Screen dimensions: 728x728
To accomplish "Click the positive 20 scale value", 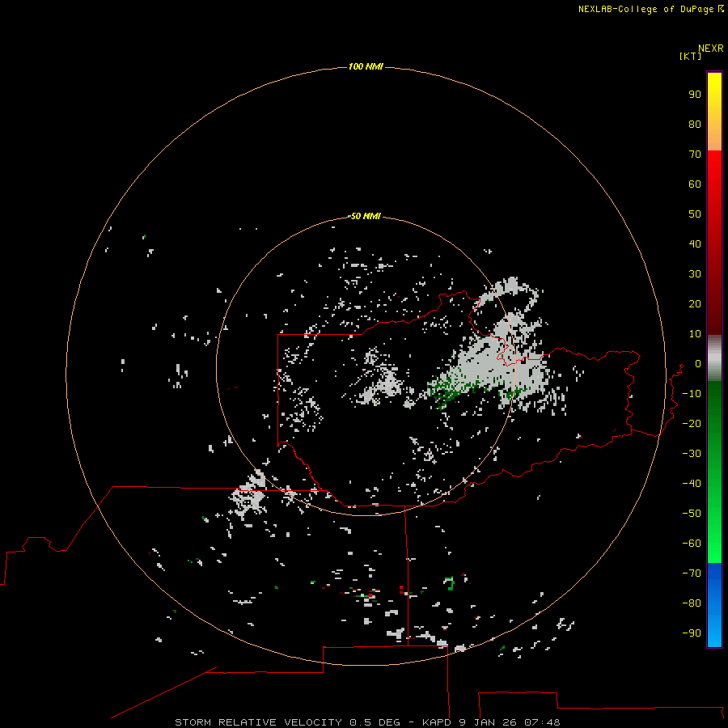I will [x=695, y=303].
